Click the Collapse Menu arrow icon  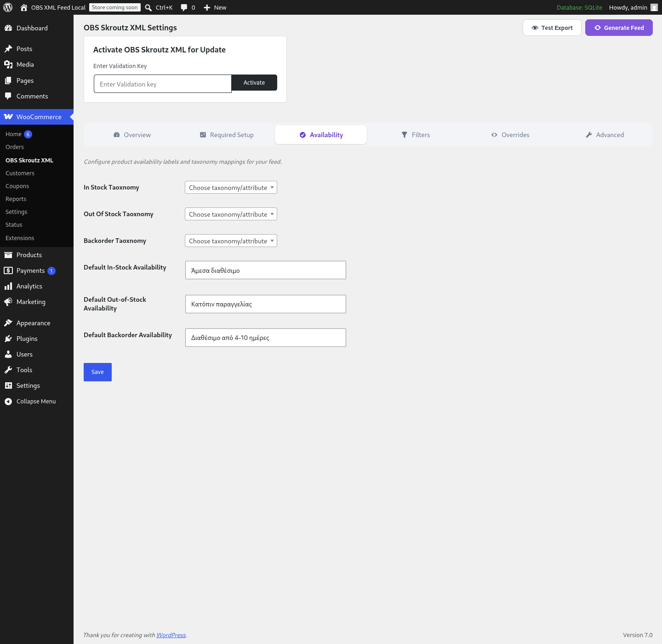point(8,402)
